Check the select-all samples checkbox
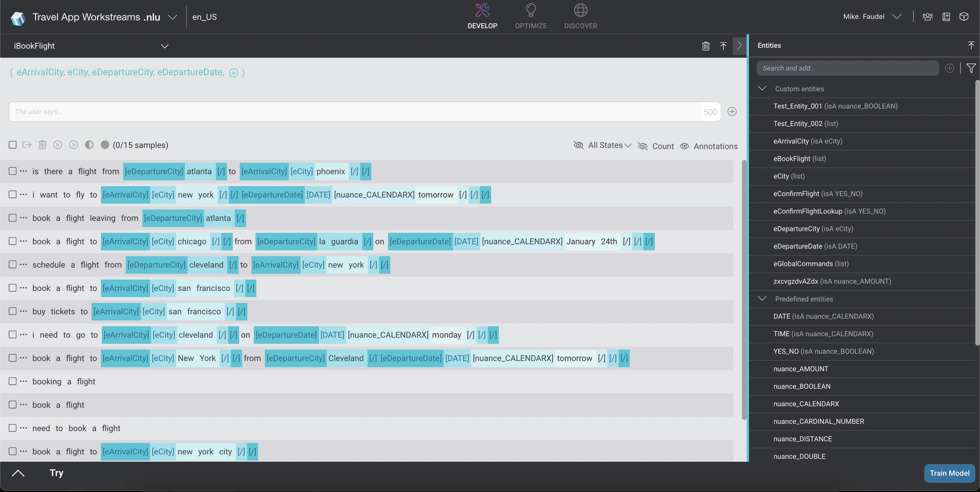This screenshot has height=492, width=980. point(13,145)
